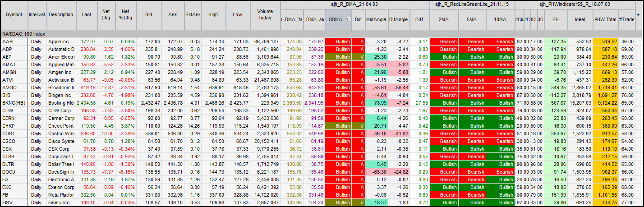Select the sjh_PHWindicator$$_R_18.07.03 group header

(x=575, y=5)
